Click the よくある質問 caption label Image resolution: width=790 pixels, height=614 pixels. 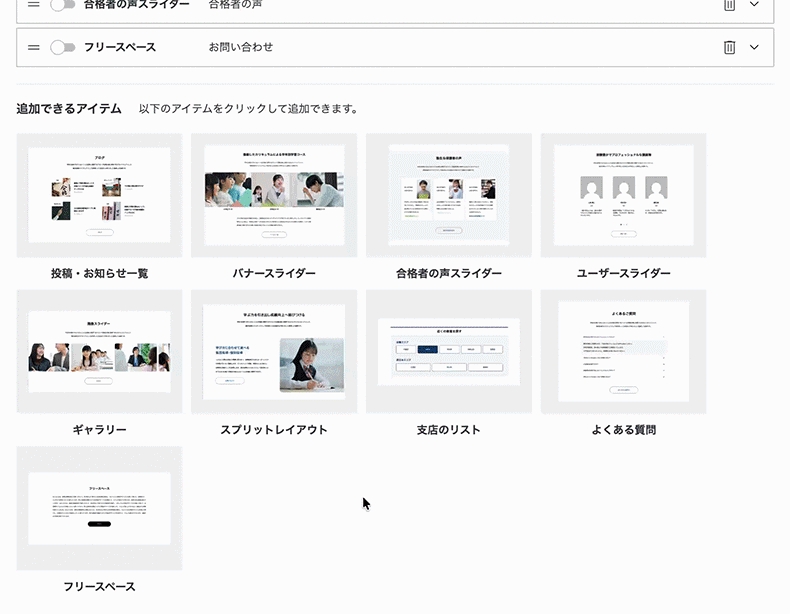[x=623, y=430]
